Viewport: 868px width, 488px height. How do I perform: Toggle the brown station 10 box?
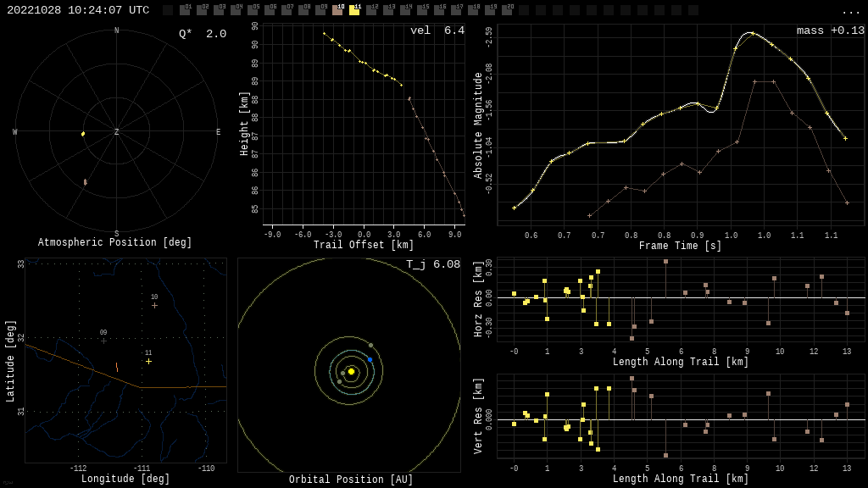(337, 10)
